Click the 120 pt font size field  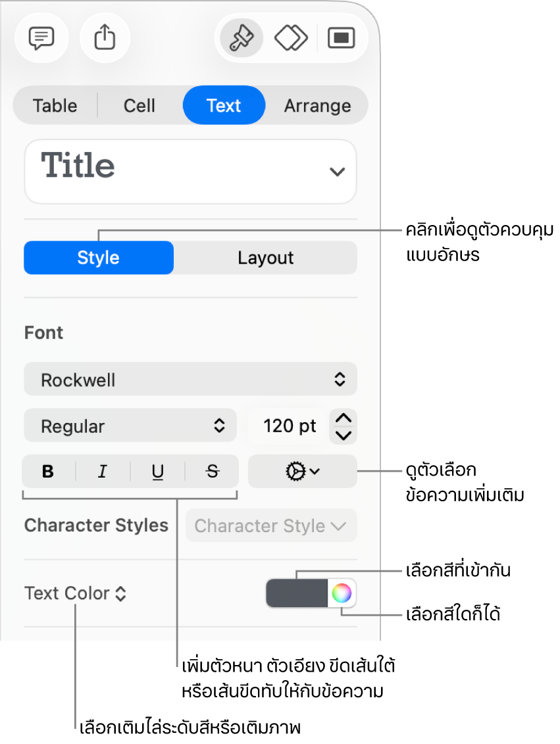coord(288,426)
